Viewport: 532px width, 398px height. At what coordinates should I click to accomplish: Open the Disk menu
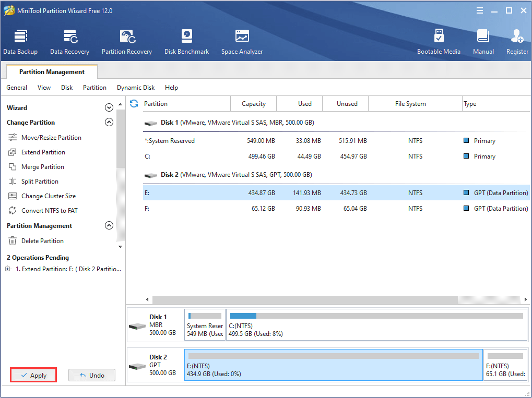[x=67, y=88]
